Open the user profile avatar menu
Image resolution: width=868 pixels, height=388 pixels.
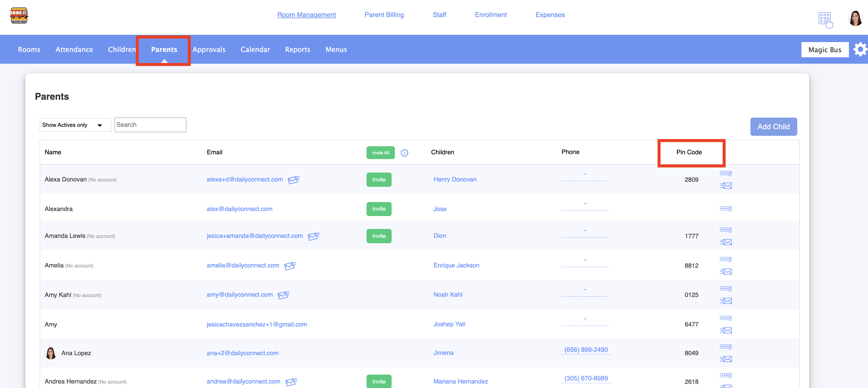(x=855, y=18)
